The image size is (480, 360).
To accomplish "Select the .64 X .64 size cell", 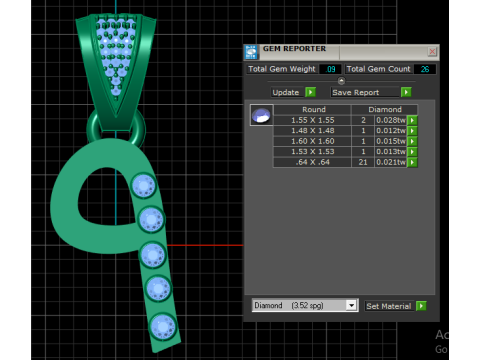I will point(313,162).
